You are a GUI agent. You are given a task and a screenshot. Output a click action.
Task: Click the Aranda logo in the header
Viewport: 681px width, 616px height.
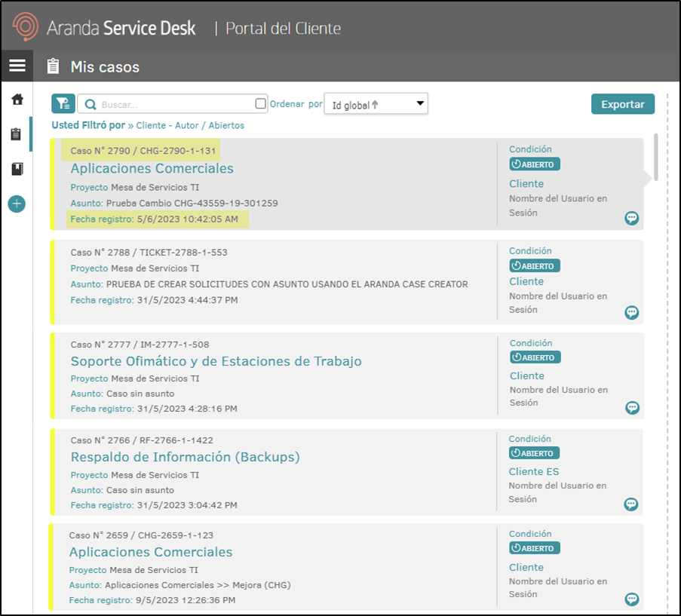(x=26, y=28)
